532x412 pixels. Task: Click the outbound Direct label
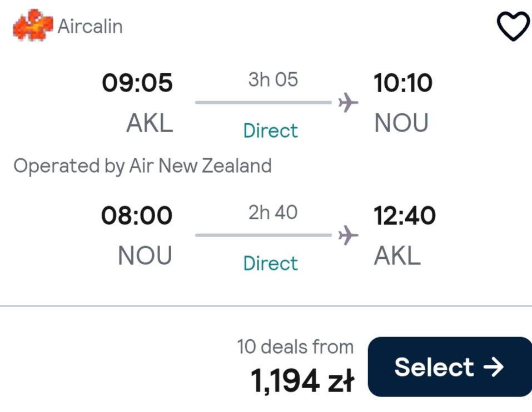coord(270,131)
